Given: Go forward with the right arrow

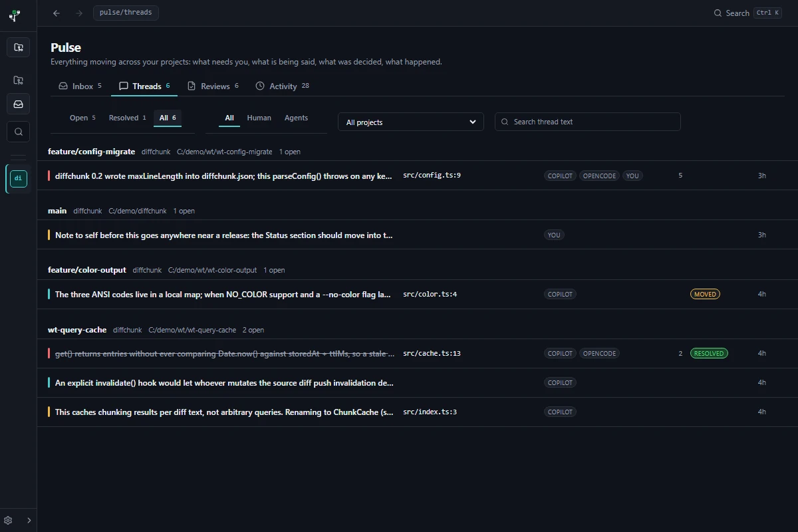Looking at the screenshot, I should 79,13.
